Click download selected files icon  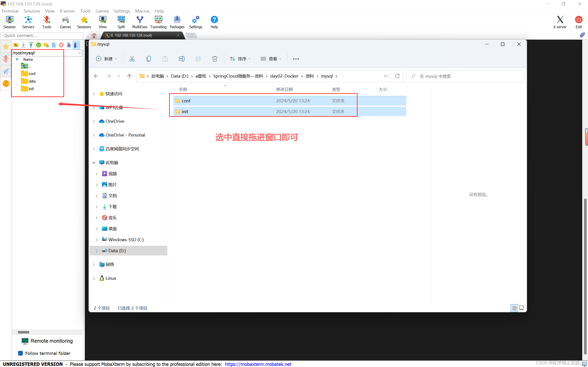(x=23, y=45)
